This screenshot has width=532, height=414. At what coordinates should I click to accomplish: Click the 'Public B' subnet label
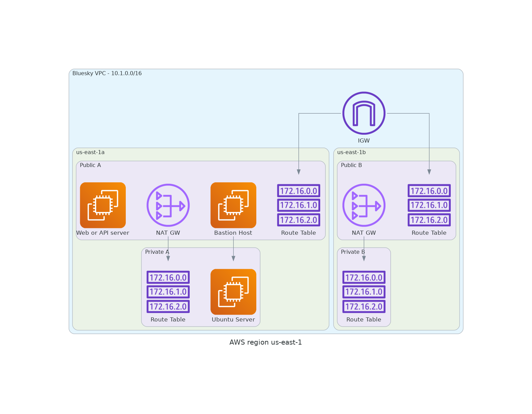tap(351, 165)
